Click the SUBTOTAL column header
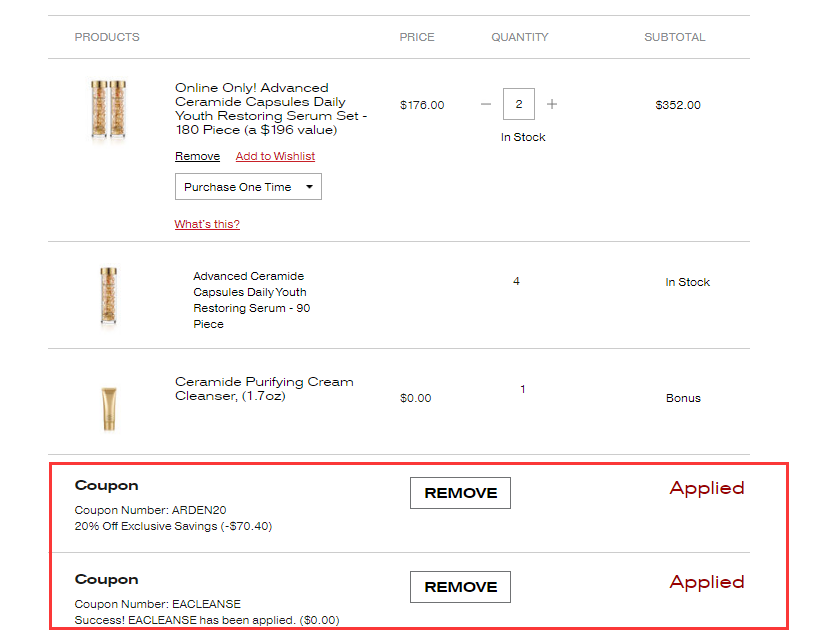 (674, 37)
